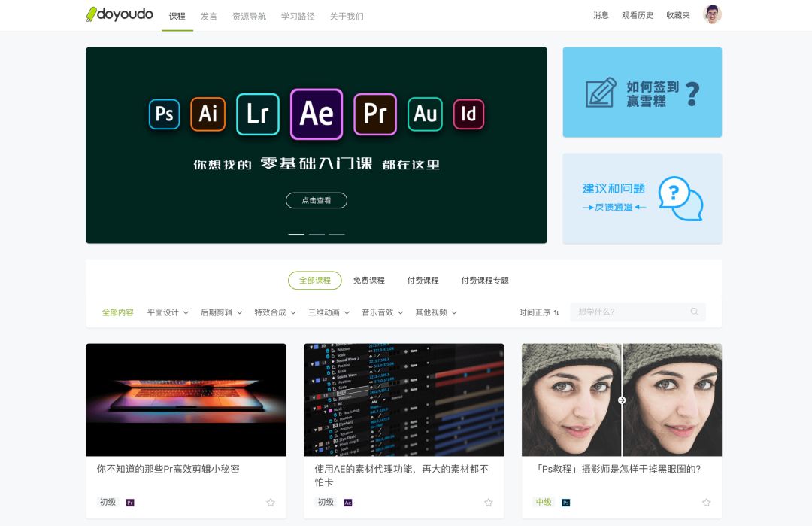Expand the 后期剪辑 dropdown
Screen dimensions: 812x526
[x=221, y=312]
